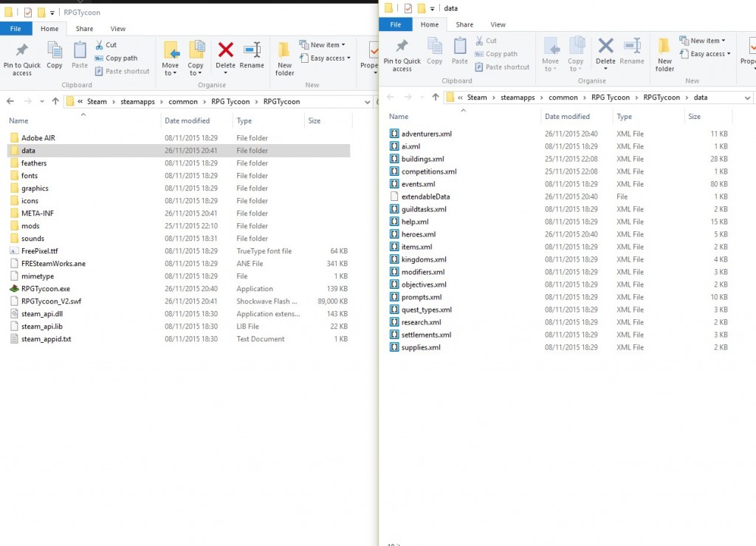The height and width of the screenshot is (546, 756).
Task: Open Copy to dropdown in RPGTycoon window
Action: pos(195,58)
